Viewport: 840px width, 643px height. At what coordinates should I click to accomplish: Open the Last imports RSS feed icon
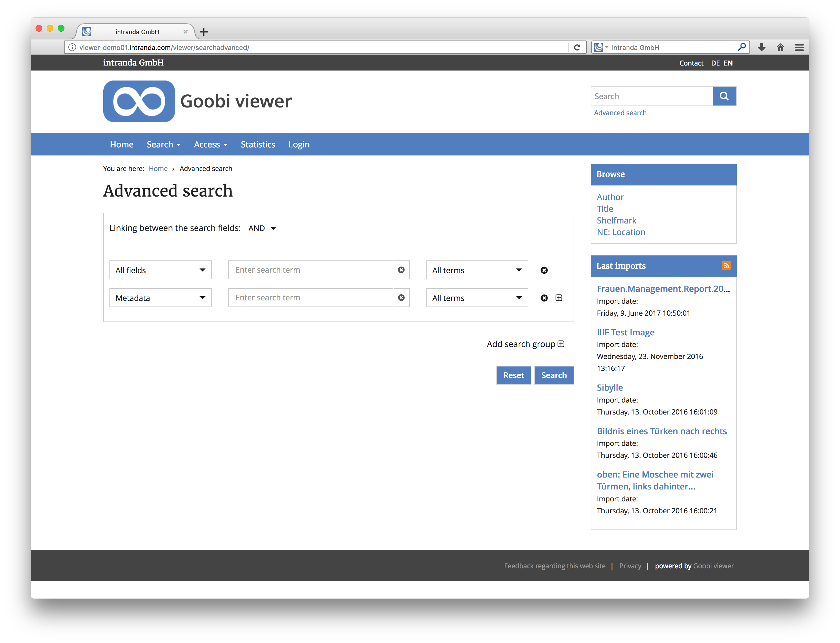726,266
